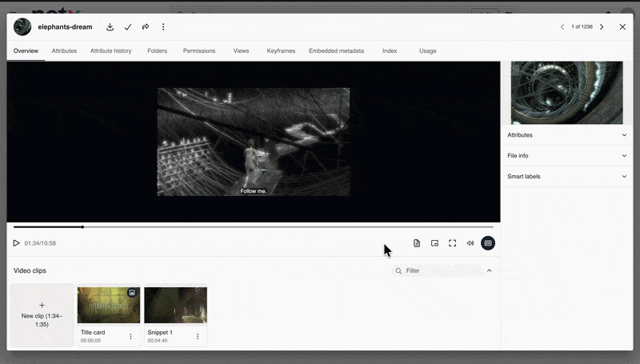Open the Index tab
Image resolution: width=640 pixels, height=364 pixels.
tap(390, 51)
